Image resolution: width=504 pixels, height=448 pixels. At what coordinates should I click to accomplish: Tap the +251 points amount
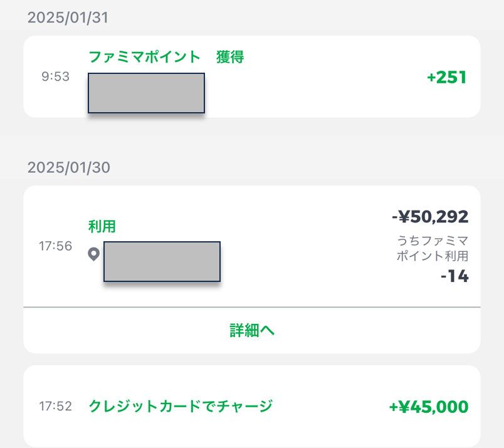[447, 78]
